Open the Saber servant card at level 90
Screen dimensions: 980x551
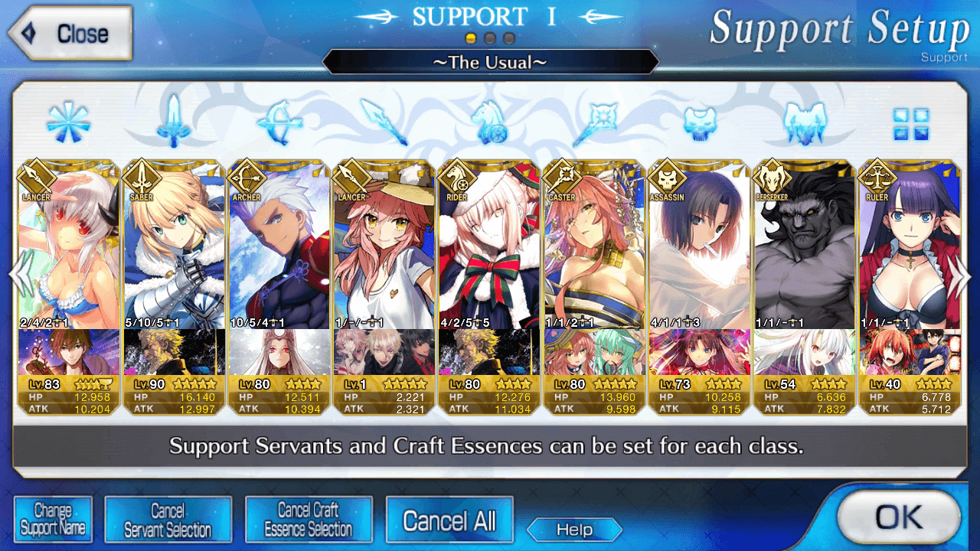[x=174, y=287]
